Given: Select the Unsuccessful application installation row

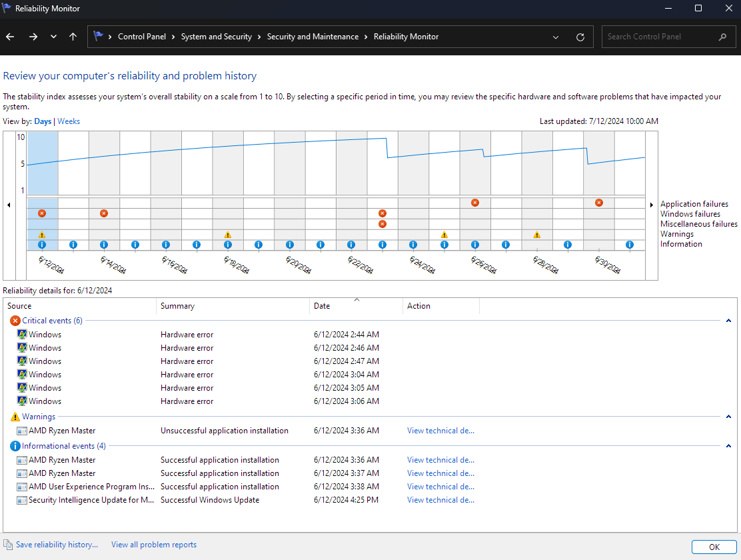Looking at the screenshot, I should coord(370,431).
